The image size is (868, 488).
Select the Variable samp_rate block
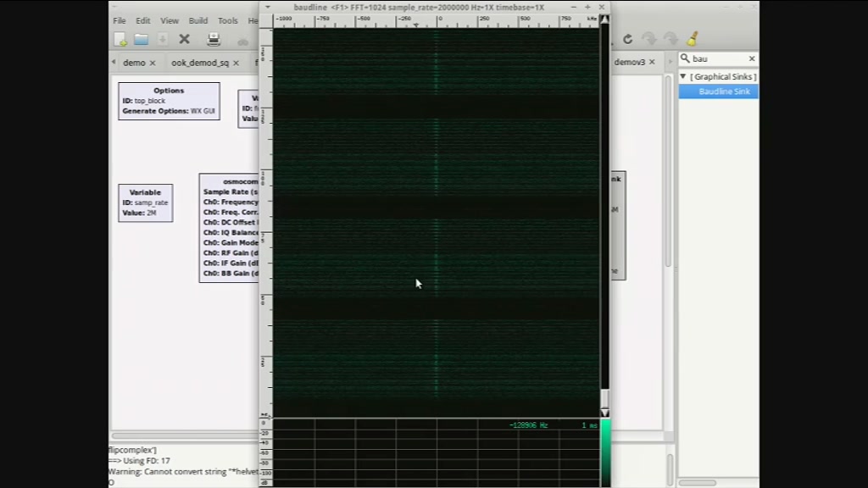[x=146, y=203]
